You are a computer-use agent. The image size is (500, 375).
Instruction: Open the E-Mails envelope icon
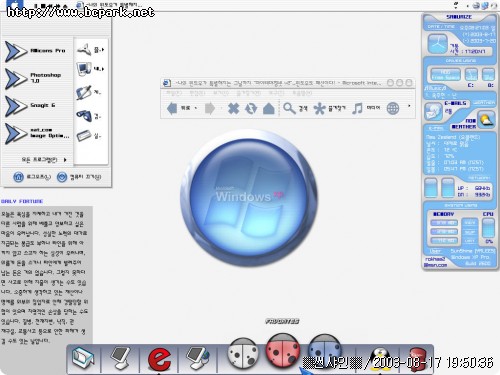433,112
